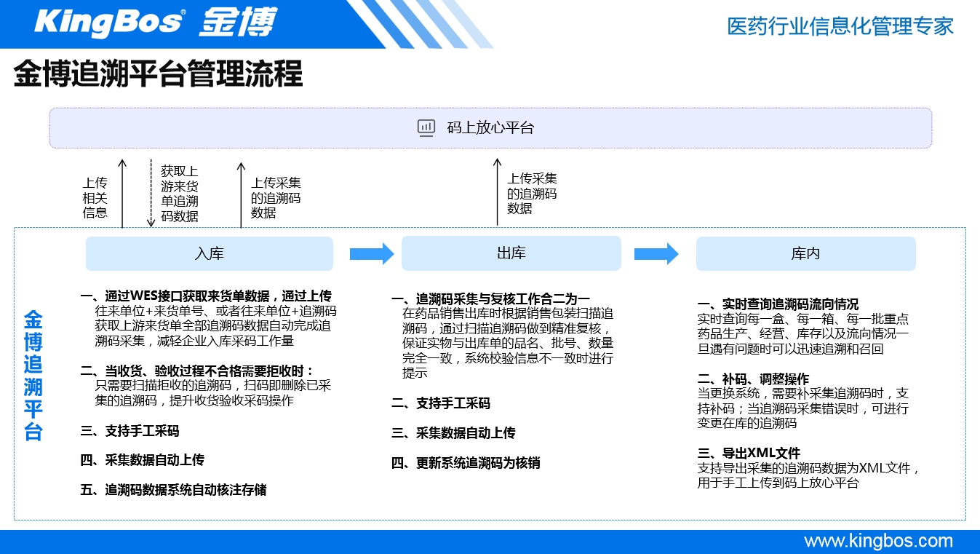Click the vertical 金博追溯平台 label
This screenshot has width=980, height=554.
pyautogui.click(x=33, y=376)
